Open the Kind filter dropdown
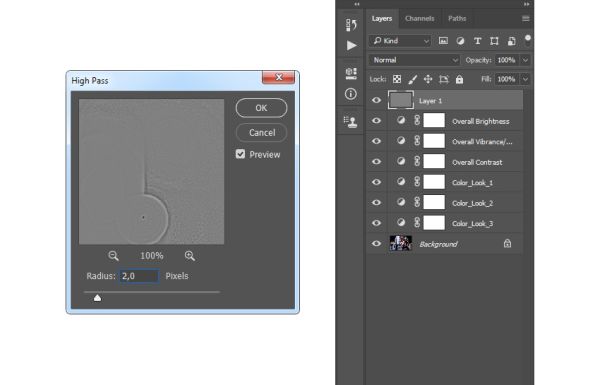 [x=400, y=41]
